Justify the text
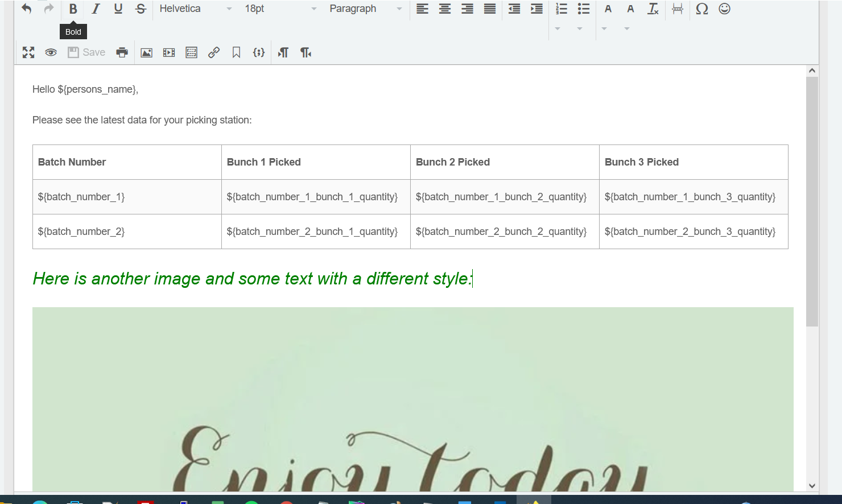842x504 pixels. click(490, 9)
